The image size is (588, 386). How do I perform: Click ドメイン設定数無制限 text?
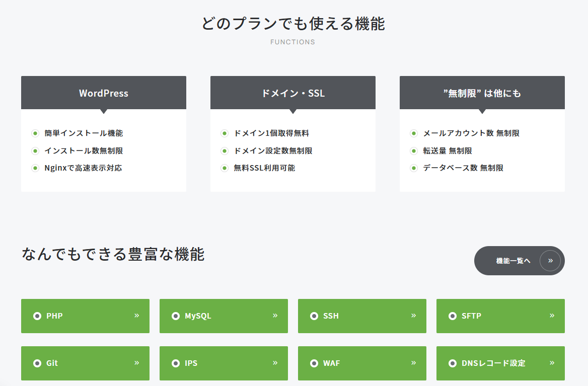[x=273, y=150]
